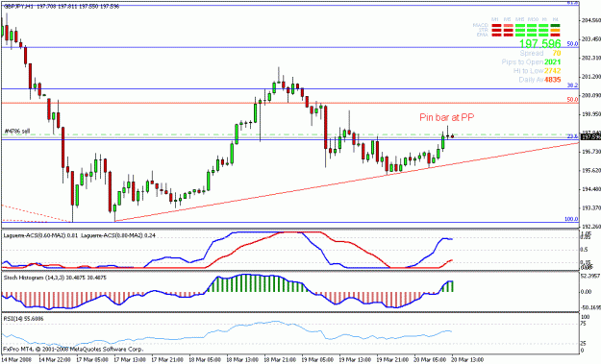601x364 pixels.
Task: Click the Stoch Histogram scale value 0.00
Action: (587, 292)
